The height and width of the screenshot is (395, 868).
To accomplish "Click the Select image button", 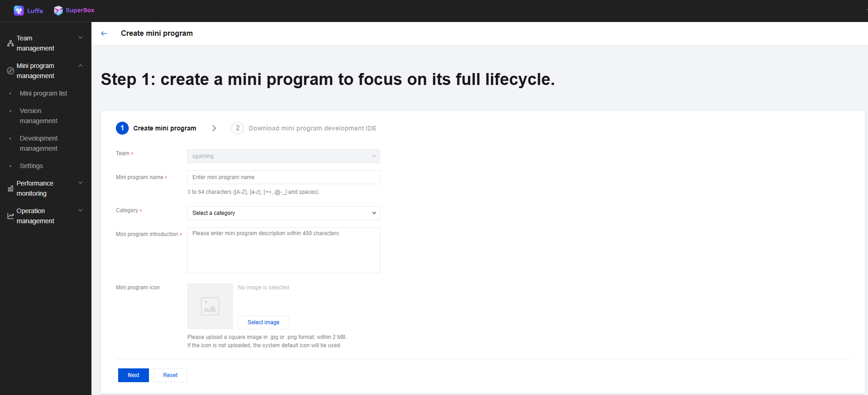I will [263, 322].
